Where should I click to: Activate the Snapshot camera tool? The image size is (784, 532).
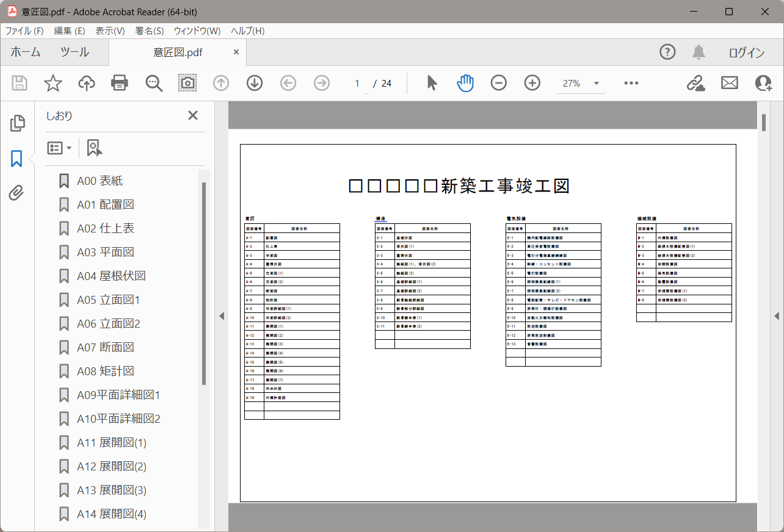click(187, 83)
